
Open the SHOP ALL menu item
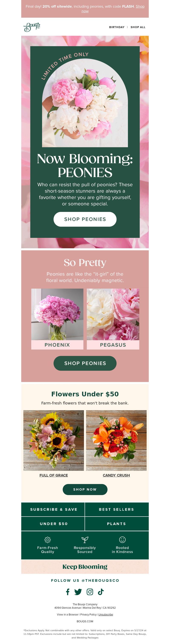tap(138, 27)
